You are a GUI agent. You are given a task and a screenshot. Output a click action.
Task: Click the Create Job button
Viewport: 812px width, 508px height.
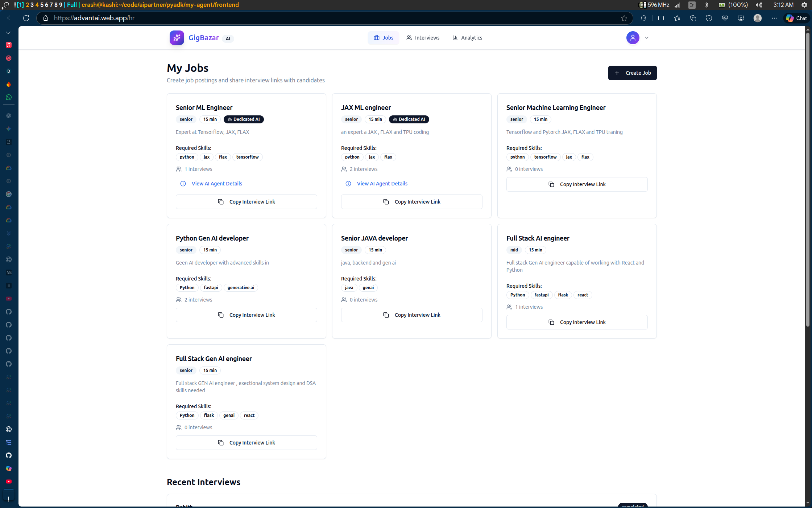point(632,73)
